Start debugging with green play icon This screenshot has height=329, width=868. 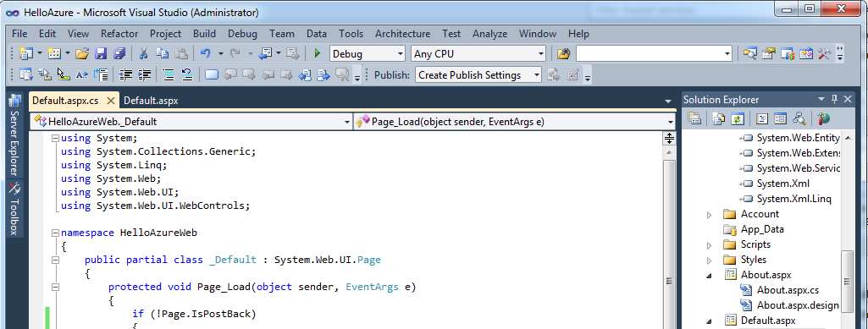318,53
